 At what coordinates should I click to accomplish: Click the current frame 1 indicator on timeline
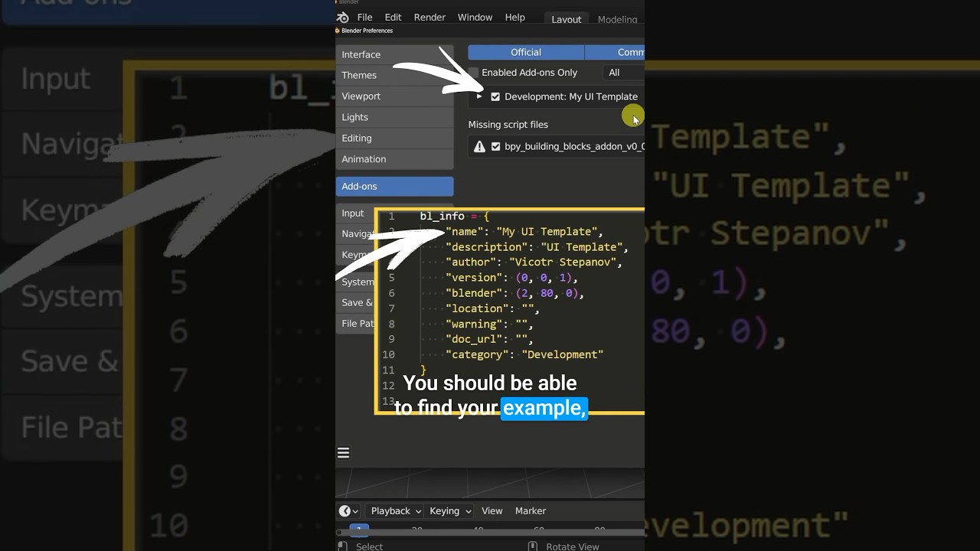[x=359, y=530]
